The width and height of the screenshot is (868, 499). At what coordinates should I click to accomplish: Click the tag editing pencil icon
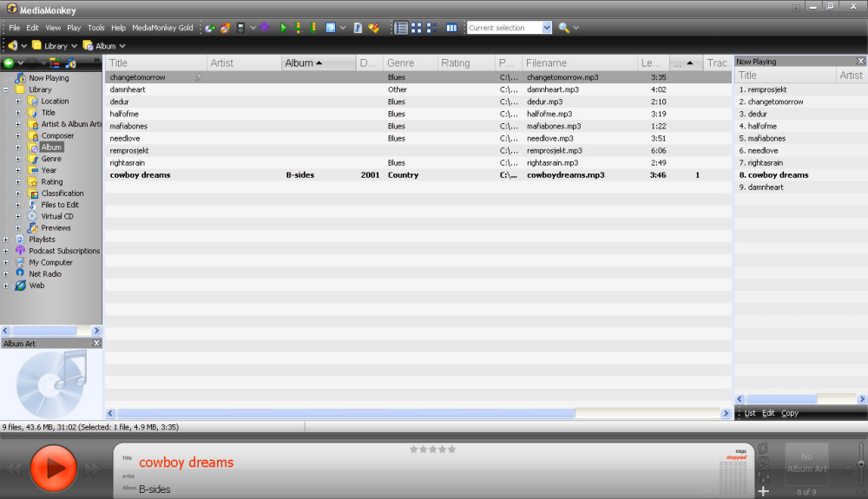coord(374,28)
